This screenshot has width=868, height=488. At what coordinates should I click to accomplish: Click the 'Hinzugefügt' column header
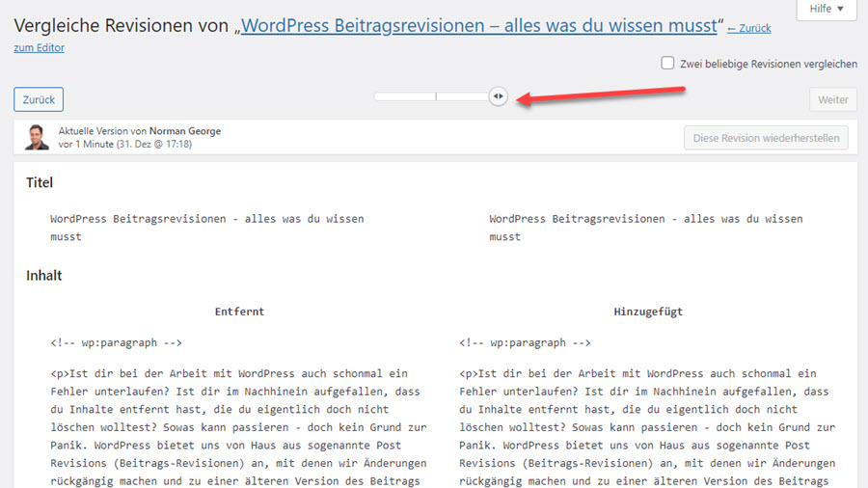tap(648, 312)
